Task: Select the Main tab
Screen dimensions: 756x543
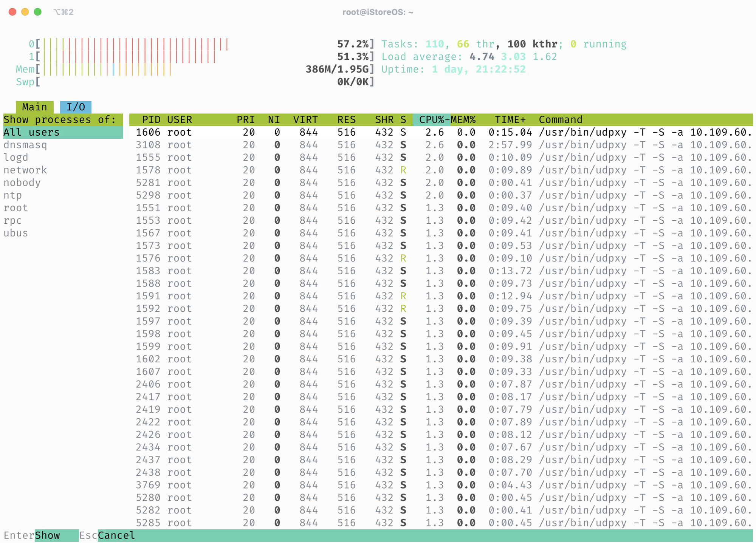Action: click(34, 107)
